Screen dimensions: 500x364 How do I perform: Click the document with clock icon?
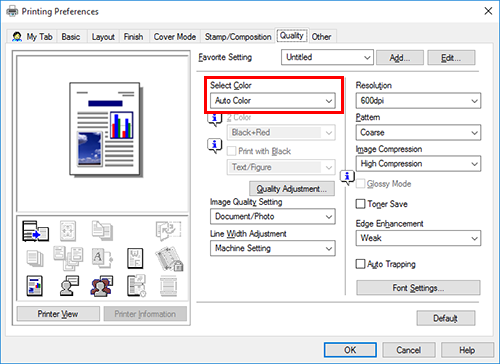click(x=136, y=286)
